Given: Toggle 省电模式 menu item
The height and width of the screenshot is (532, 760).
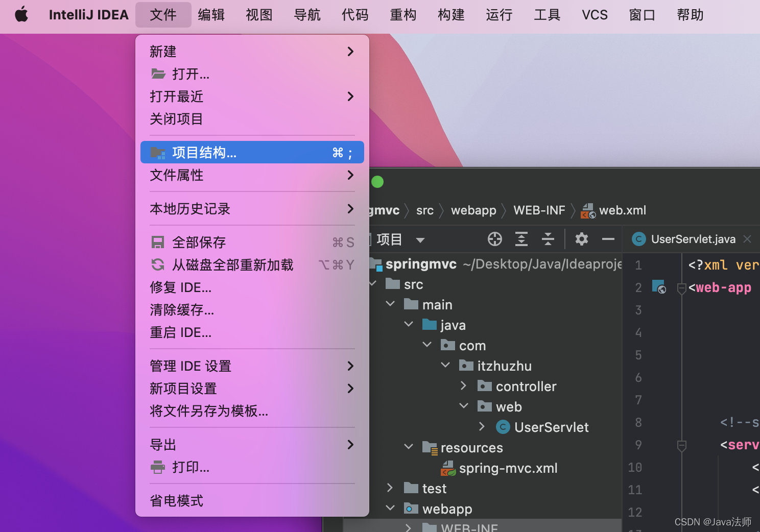Looking at the screenshot, I should (252, 501).
